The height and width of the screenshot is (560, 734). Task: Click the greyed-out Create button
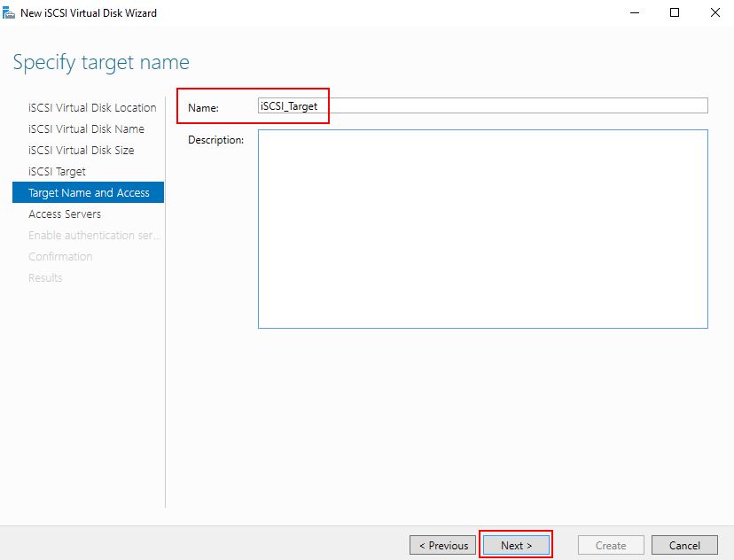[x=611, y=545]
